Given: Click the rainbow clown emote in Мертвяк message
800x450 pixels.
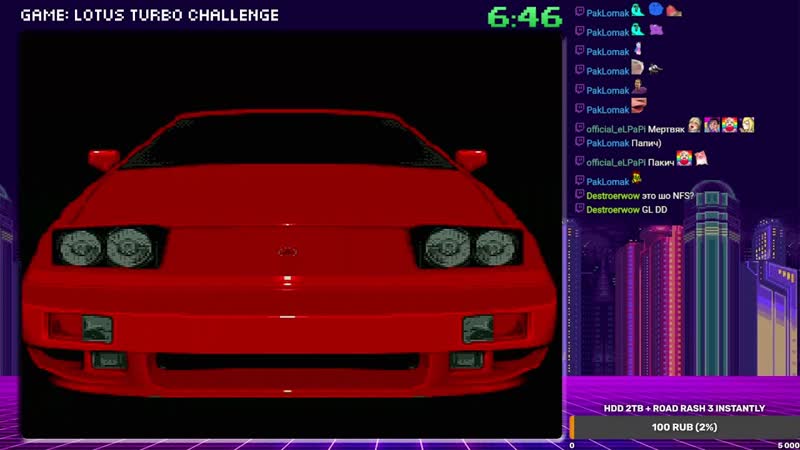Looking at the screenshot, I should [729, 125].
